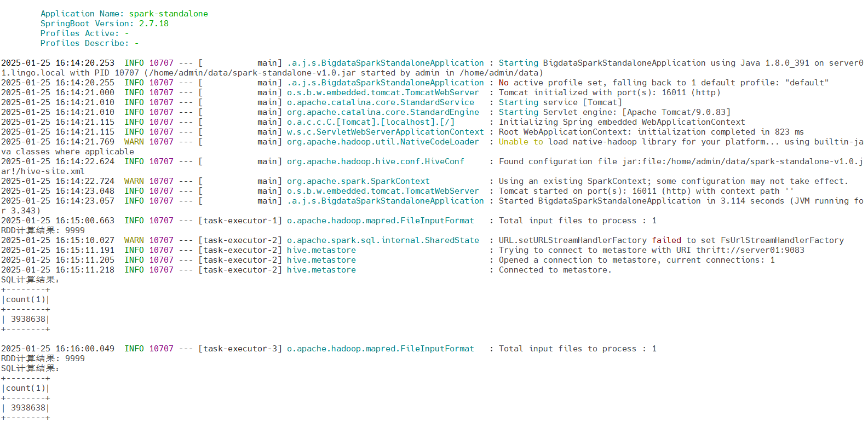This screenshot has height=428, width=868.
Task: Click the org.apache.spark.SparkContext logger name
Action: click(x=358, y=181)
